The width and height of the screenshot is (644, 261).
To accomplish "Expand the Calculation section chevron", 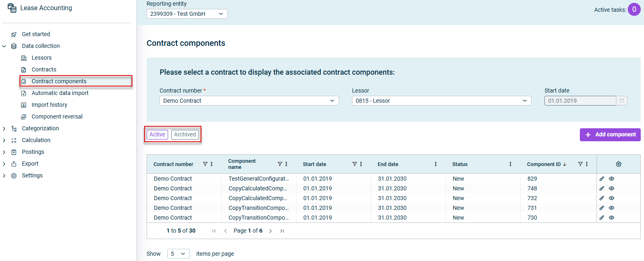I will click(x=4, y=140).
